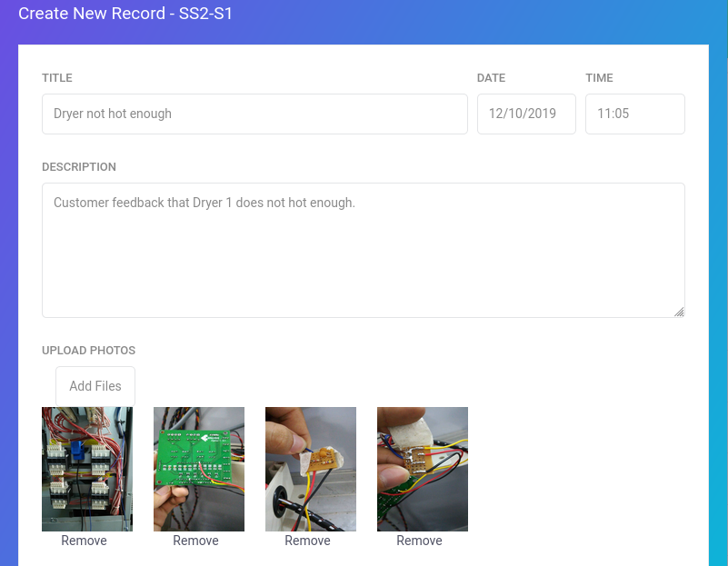This screenshot has height=566, width=728.
Task: Edit the Time field showing 11:05
Action: (x=635, y=114)
